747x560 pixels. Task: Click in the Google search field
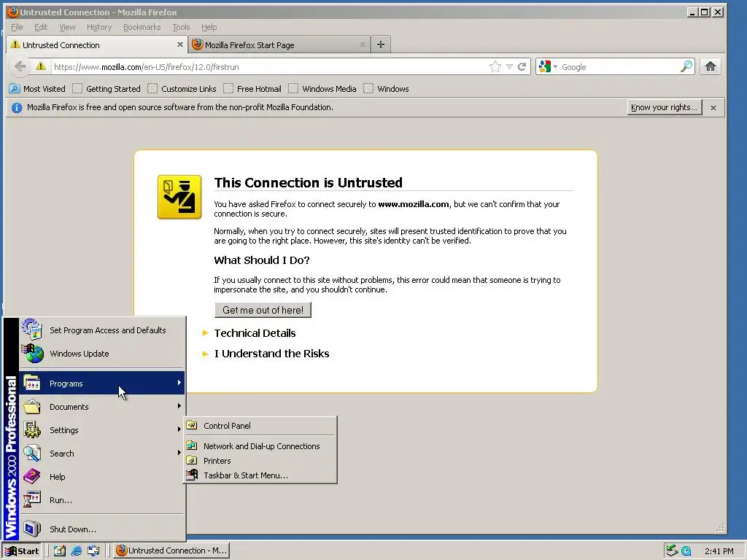619,66
